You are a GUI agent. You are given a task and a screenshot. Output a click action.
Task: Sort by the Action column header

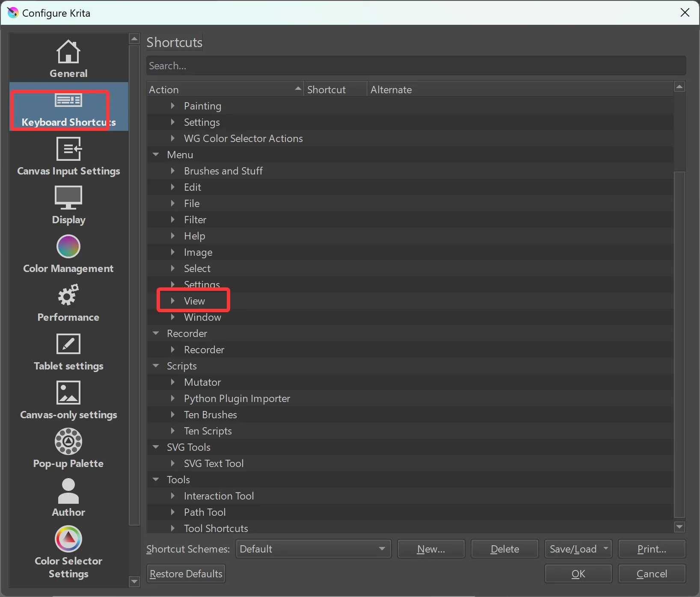[225, 89]
